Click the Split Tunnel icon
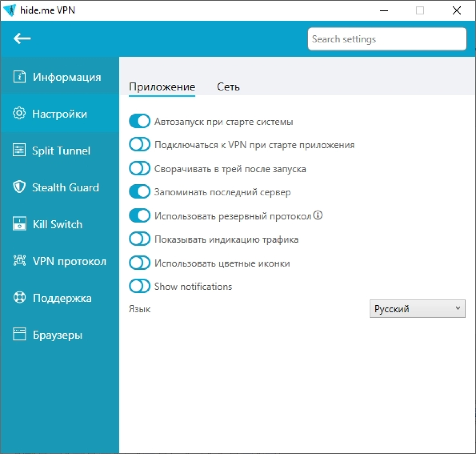 click(19, 150)
